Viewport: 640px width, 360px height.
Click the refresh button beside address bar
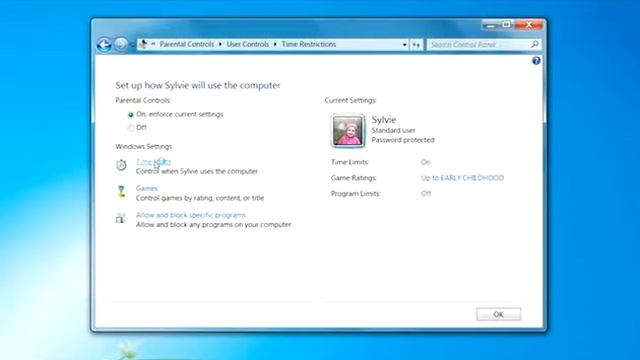point(416,44)
